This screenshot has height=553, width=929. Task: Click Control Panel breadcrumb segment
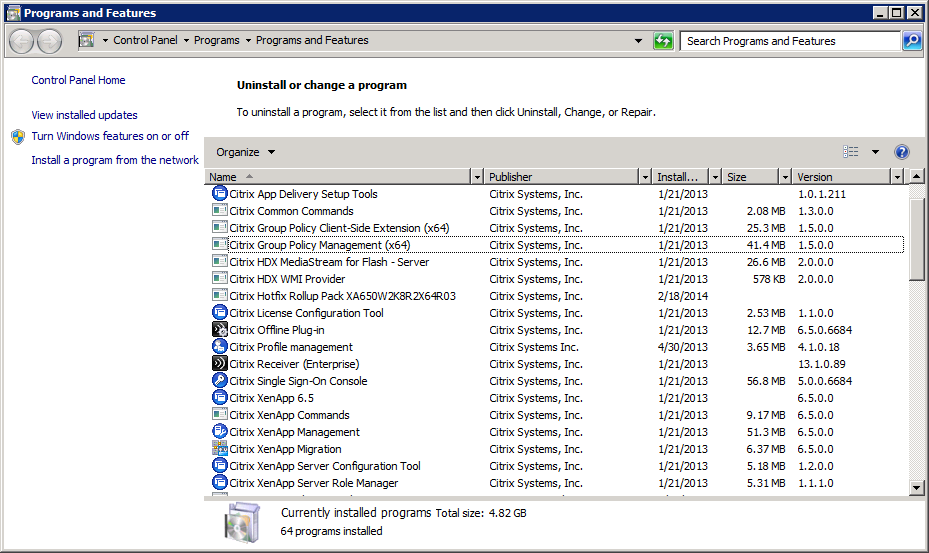point(145,41)
